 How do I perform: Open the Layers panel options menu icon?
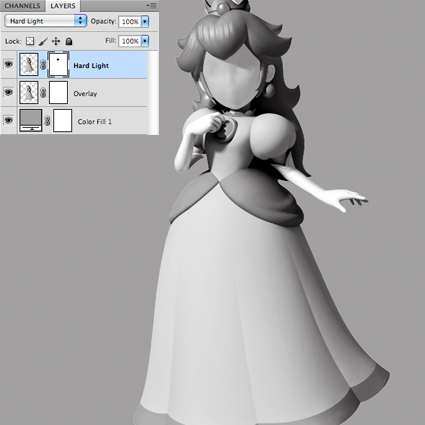click(152, 6)
